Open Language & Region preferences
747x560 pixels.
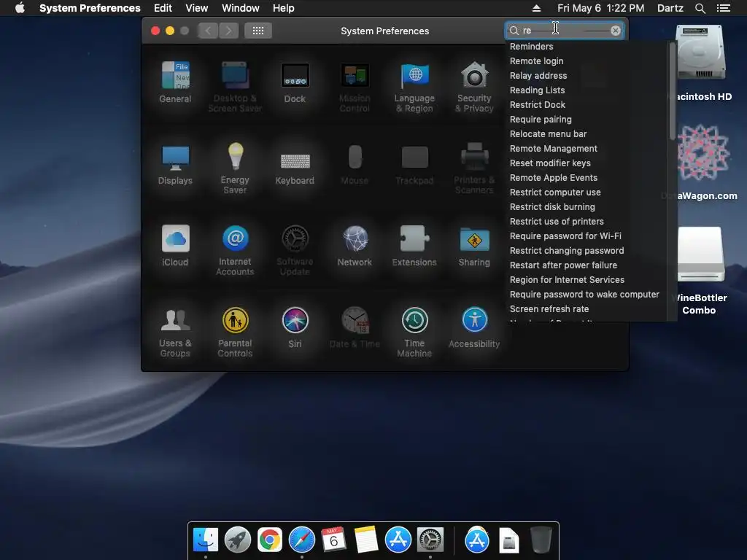click(414, 87)
